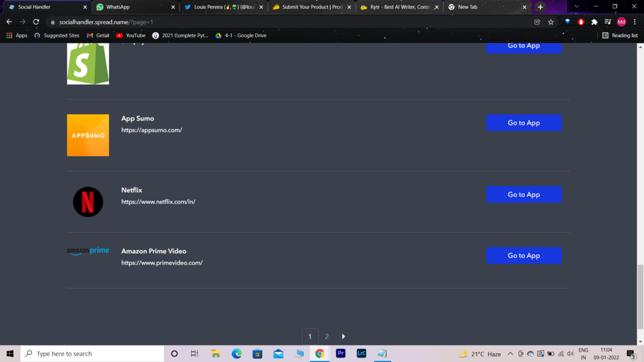
Task: Go back in browser history
Action: click(9, 22)
